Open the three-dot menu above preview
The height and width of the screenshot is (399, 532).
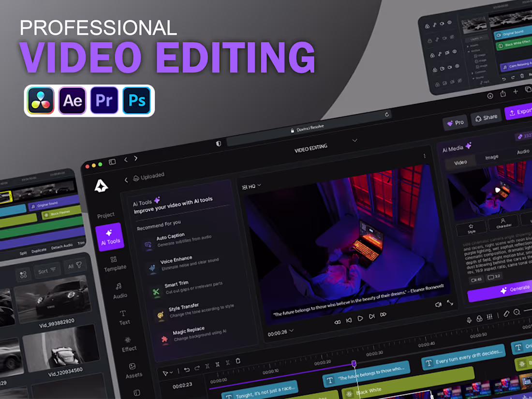click(425, 156)
